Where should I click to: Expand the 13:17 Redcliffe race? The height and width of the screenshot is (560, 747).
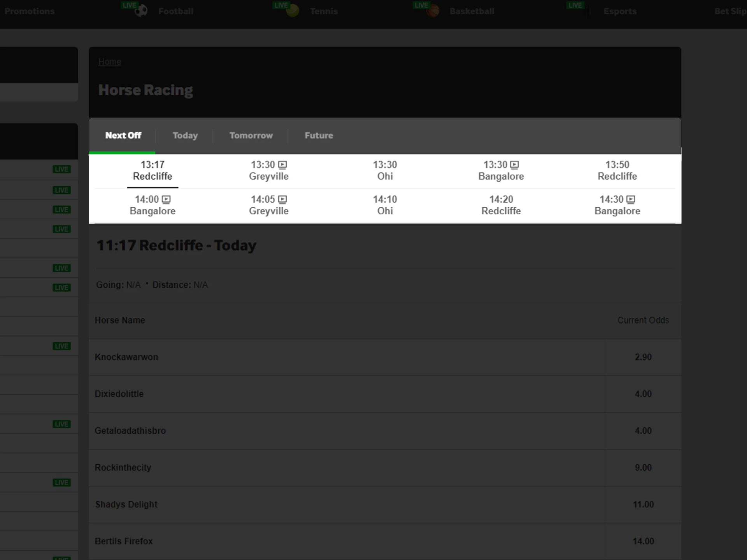[153, 170]
